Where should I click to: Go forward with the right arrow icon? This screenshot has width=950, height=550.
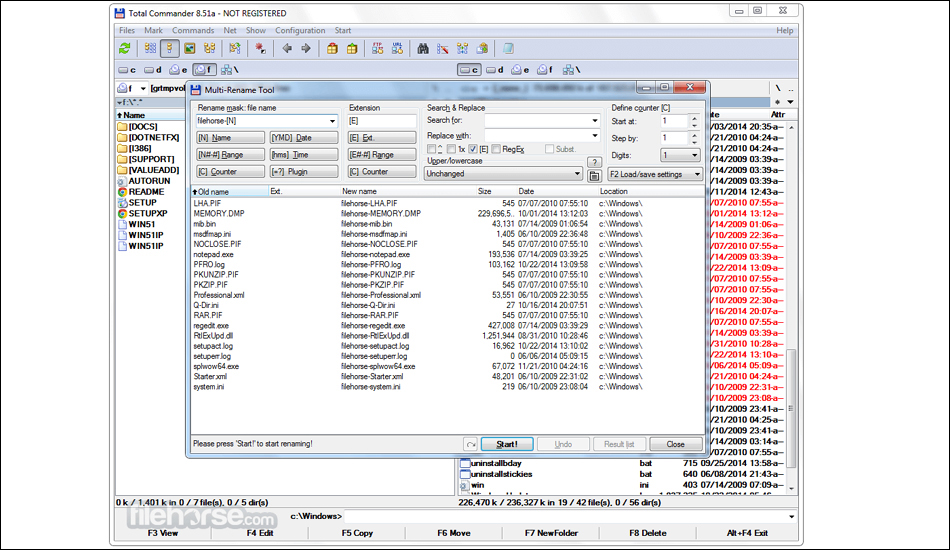pos(306,48)
